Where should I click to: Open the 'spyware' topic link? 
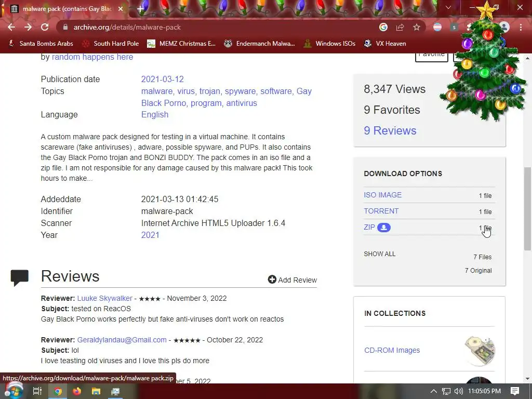pos(240,91)
